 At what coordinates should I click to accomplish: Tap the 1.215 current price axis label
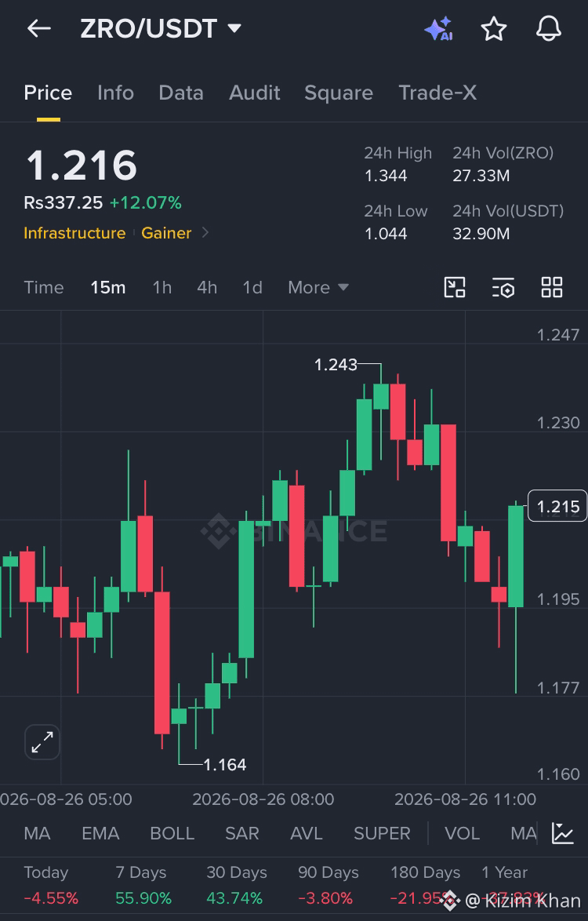coord(557,506)
